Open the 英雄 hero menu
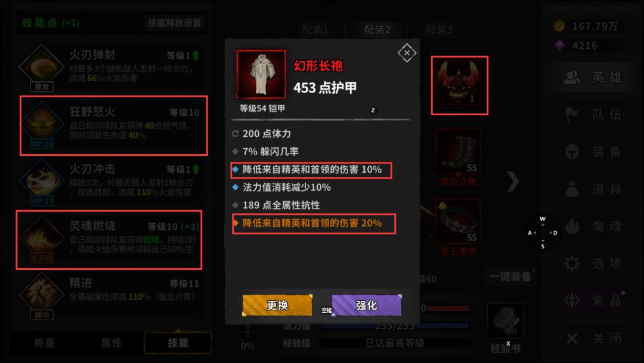 (593, 77)
